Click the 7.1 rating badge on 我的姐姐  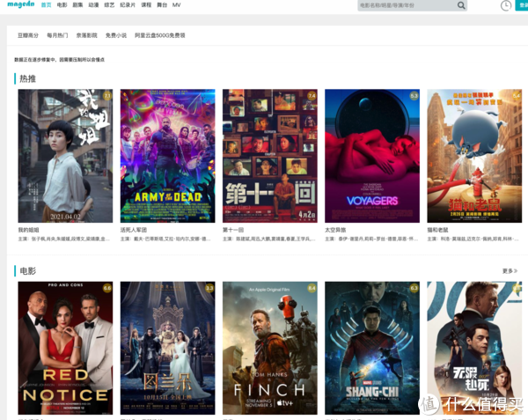(x=107, y=96)
